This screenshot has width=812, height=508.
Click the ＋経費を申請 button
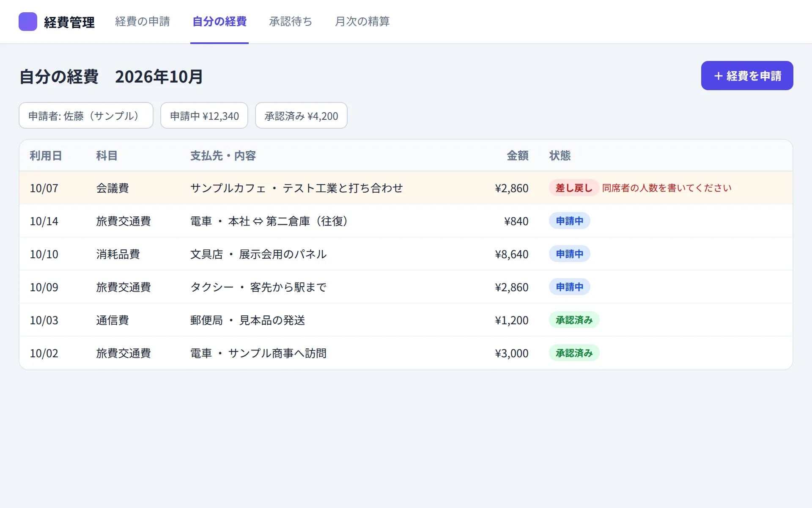click(747, 76)
